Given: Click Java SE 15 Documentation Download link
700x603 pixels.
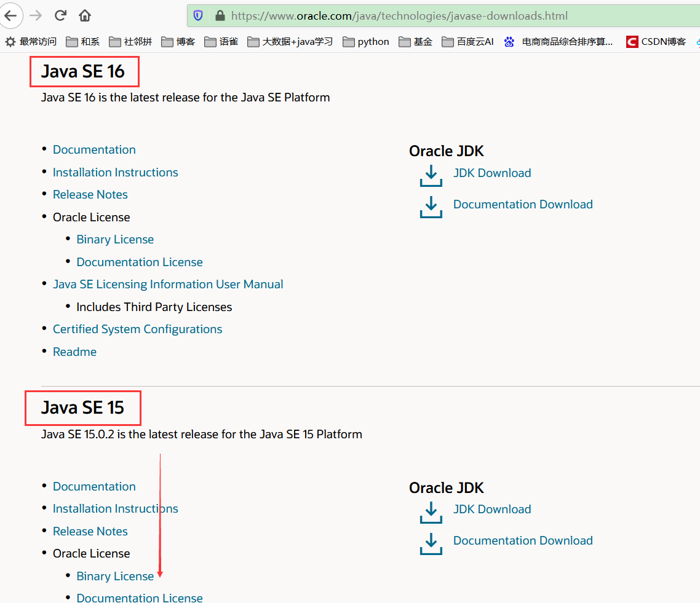Looking at the screenshot, I should tap(523, 540).
